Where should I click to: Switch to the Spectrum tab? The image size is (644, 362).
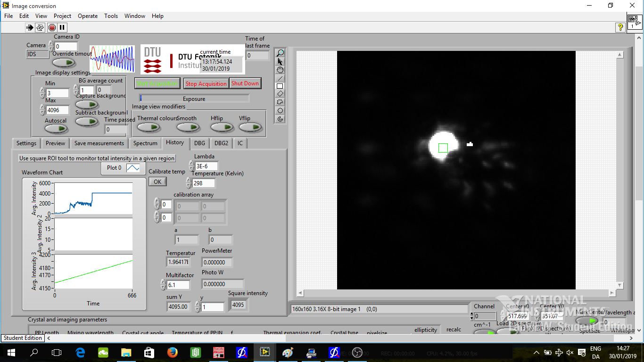tap(145, 143)
